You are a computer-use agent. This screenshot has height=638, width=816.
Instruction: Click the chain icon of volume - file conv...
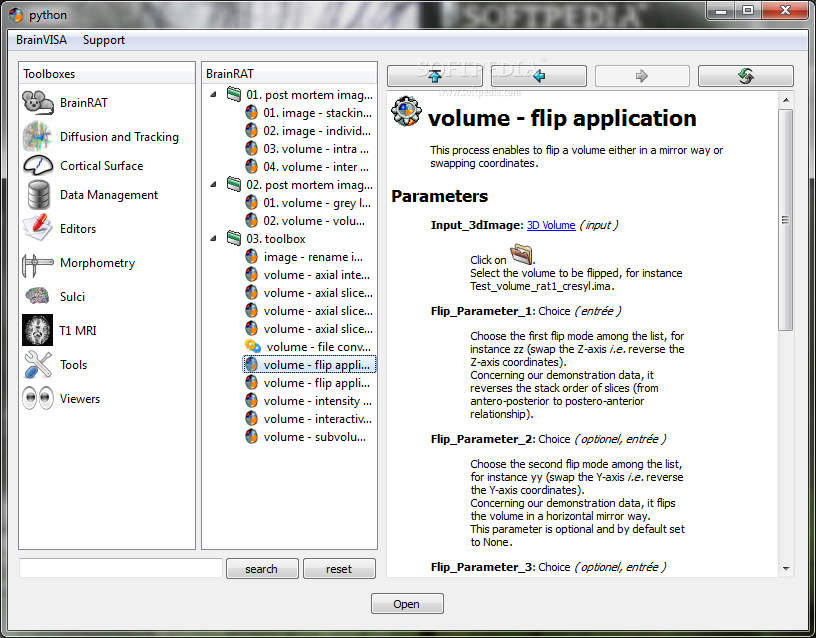[252, 346]
